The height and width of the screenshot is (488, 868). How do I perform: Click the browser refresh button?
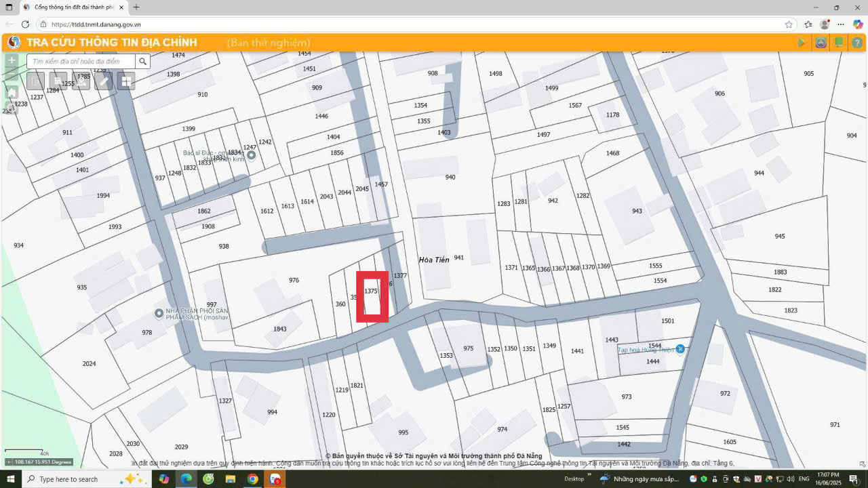coord(25,24)
